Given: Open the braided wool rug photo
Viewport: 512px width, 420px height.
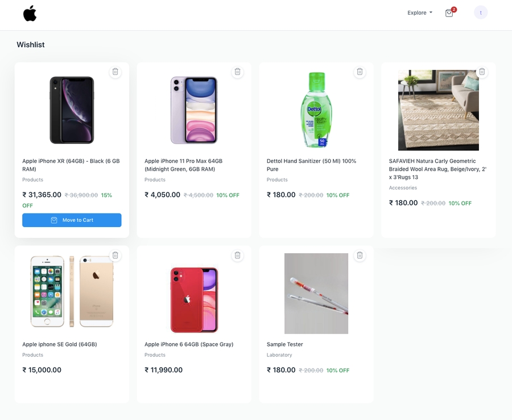Looking at the screenshot, I should [438, 110].
